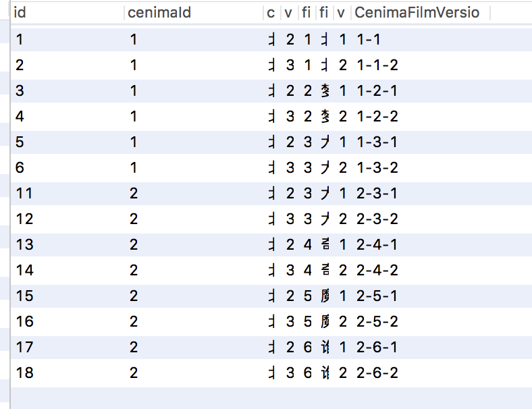Image resolution: width=532 pixels, height=409 pixels.
Task: Select the id cell showing 6
Action: coord(20,168)
